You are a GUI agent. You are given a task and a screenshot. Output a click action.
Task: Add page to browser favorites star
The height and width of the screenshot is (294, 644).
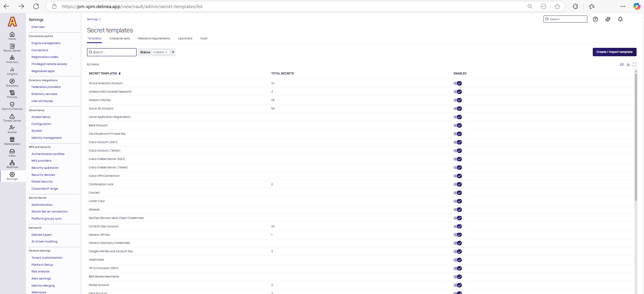coord(557,6)
